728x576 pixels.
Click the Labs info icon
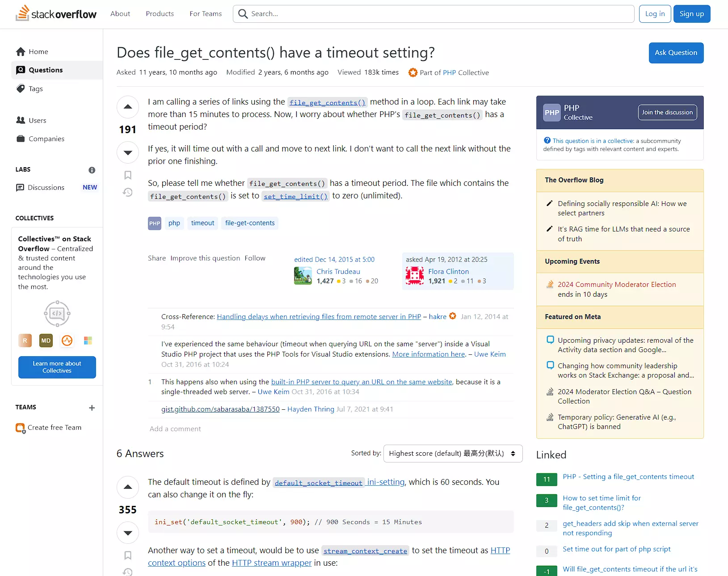click(x=92, y=170)
